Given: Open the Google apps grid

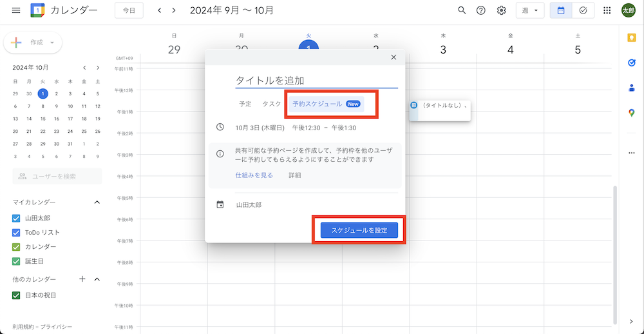Looking at the screenshot, I should point(607,10).
